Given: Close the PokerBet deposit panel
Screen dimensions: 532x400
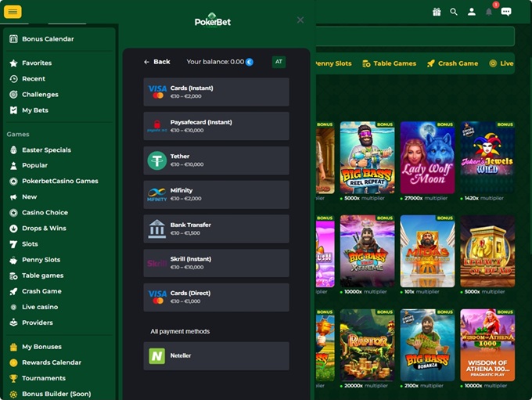Looking at the screenshot, I should [300, 20].
